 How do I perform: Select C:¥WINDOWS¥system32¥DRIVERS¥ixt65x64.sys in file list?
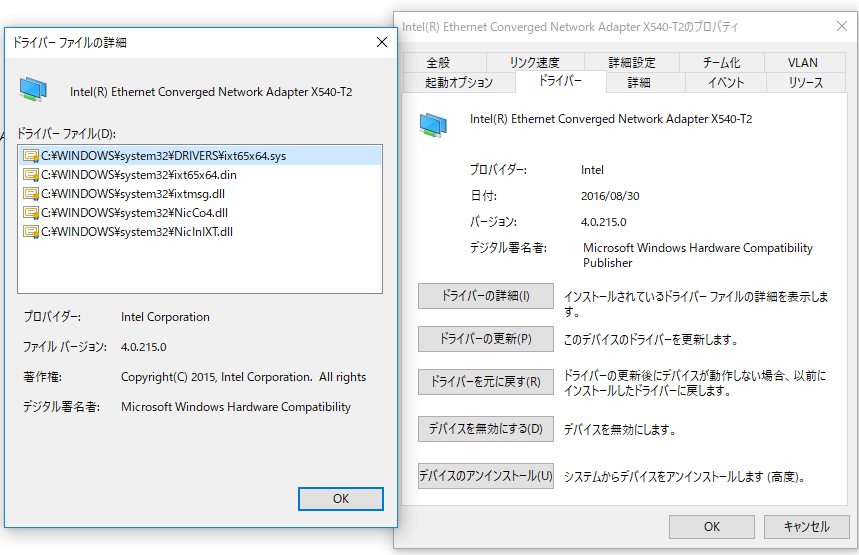(200, 156)
